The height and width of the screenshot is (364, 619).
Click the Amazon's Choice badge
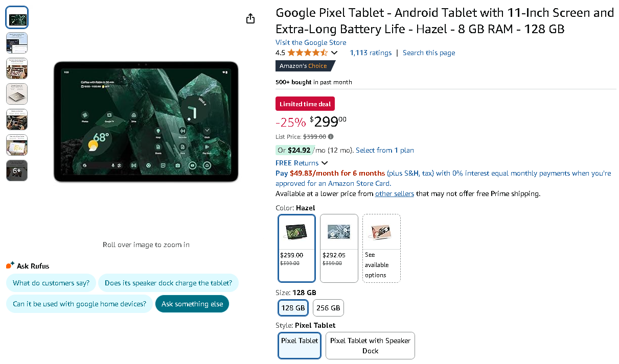305,65
